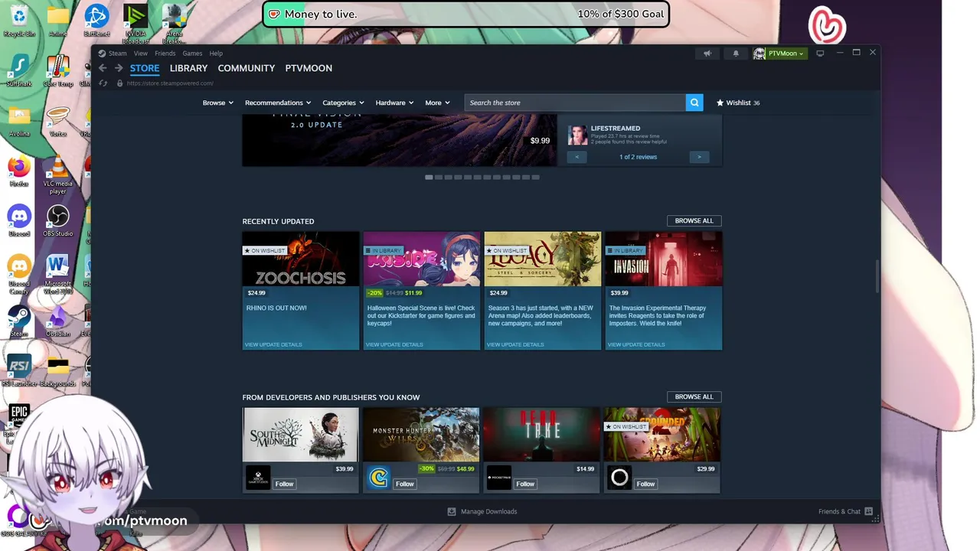Expand the Browse dropdown

pyautogui.click(x=217, y=103)
